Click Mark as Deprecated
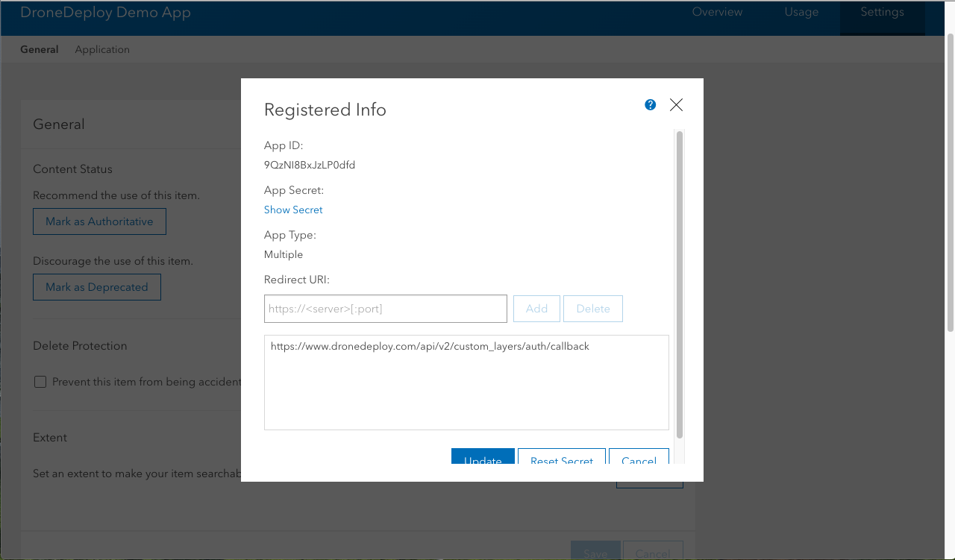955x560 pixels. coord(97,287)
